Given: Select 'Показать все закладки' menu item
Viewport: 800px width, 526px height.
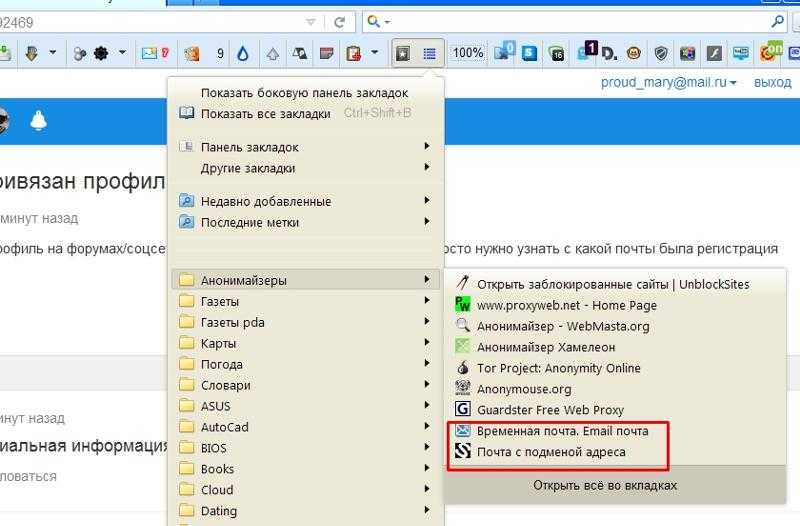Looking at the screenshot, I should tap(306, 113).
